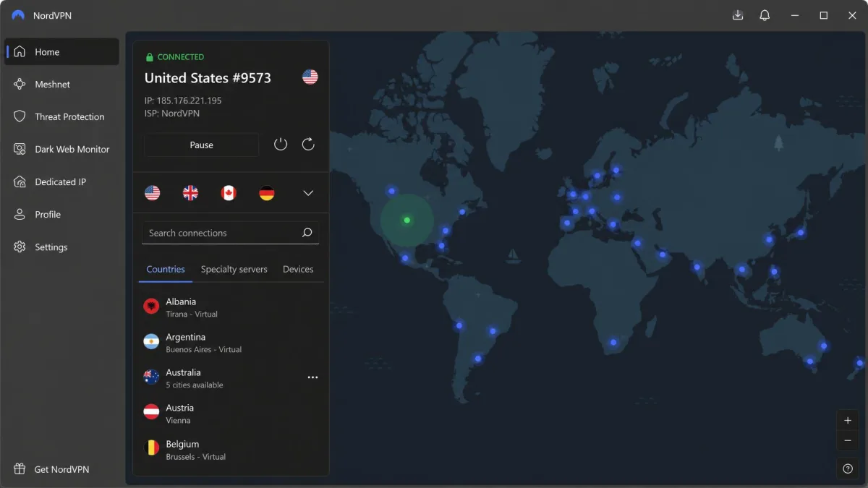Connect to Austria Vienna
The image size is (868, 488).
click(231, 414)
